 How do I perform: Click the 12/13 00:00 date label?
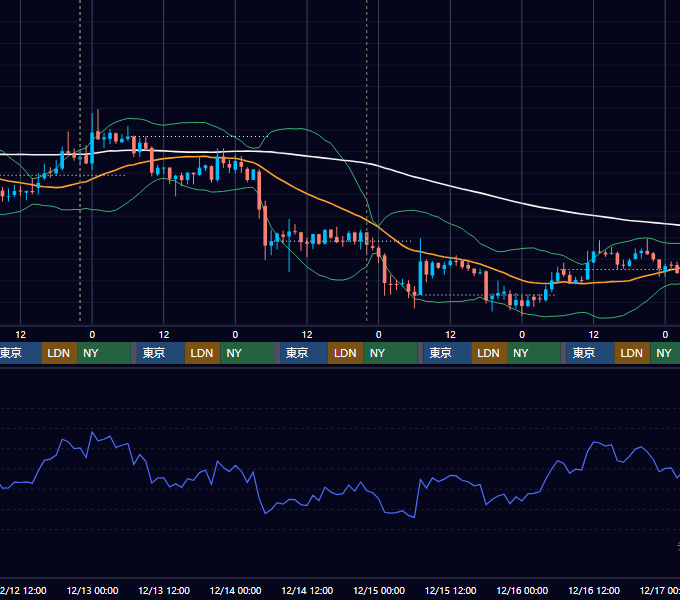pos(92,590)
